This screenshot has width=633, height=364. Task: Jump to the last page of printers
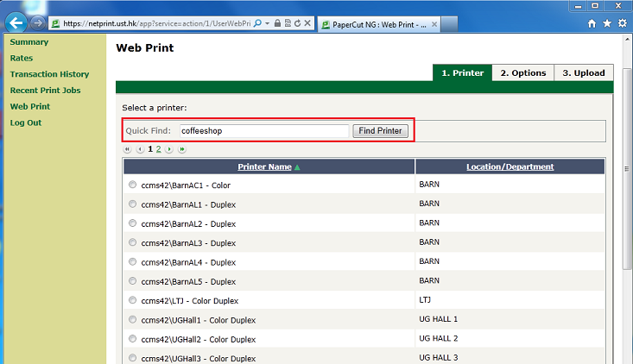(x=182, y=149)
